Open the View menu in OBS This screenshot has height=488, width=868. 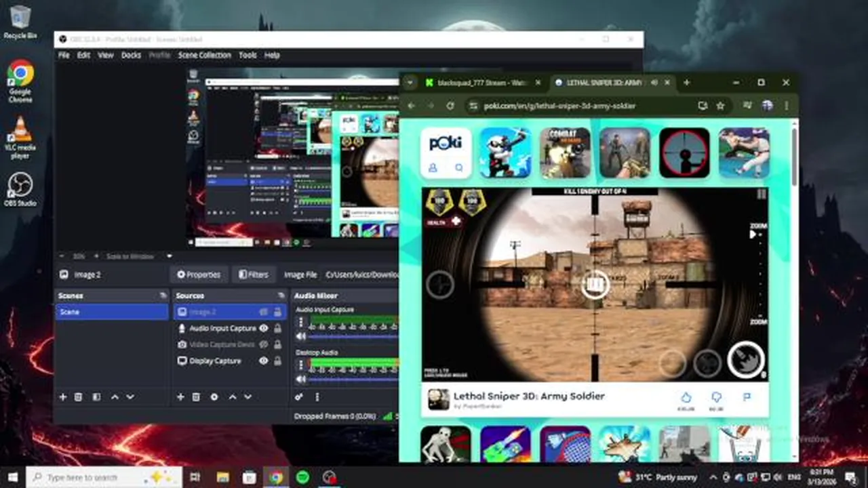click(105, 55)
